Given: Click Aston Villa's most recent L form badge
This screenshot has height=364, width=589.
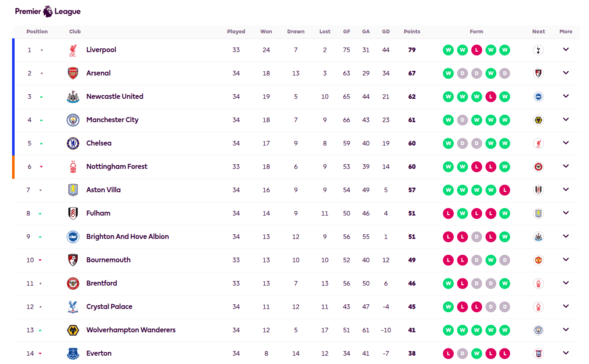Looking at the screenshot, I should 505,190.
